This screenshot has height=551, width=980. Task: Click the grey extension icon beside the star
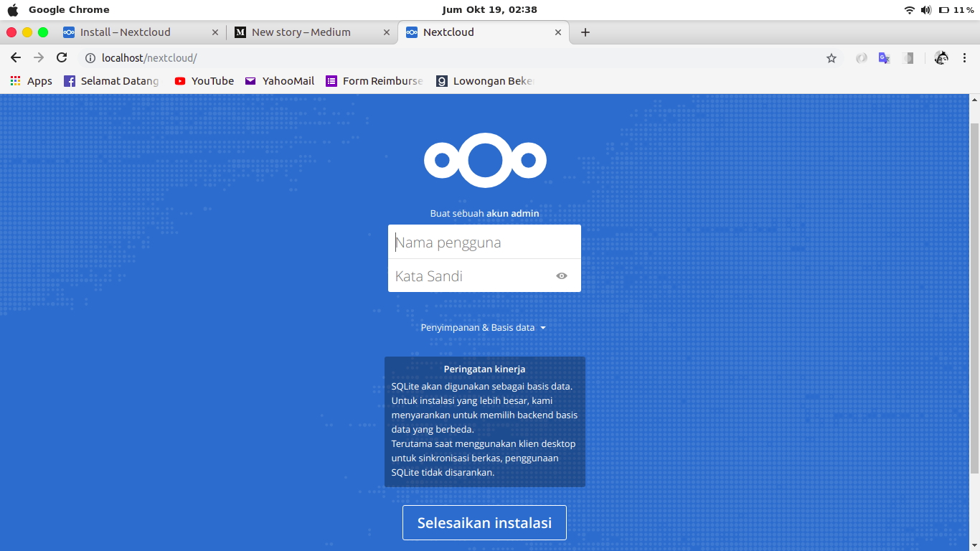point(862,58)
